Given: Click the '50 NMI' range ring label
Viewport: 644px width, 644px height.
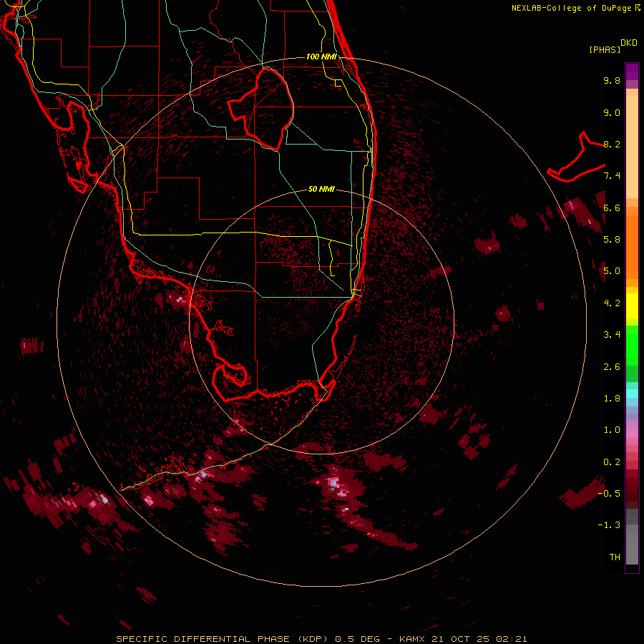Looking at the screenshot, I should 321,189.
